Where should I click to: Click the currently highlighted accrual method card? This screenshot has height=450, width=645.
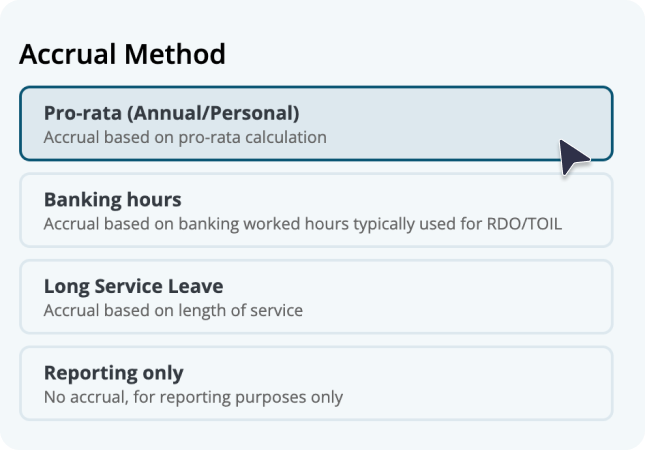[316, 123]
